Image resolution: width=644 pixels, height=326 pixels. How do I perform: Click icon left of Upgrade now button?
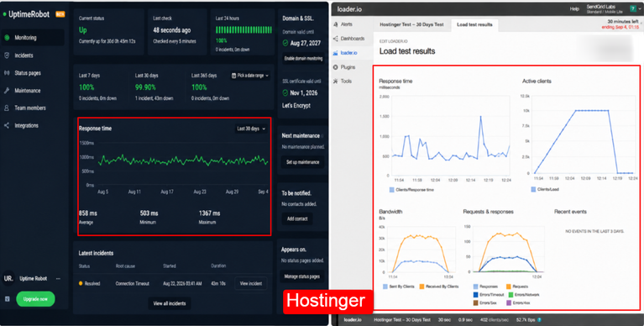7,299
